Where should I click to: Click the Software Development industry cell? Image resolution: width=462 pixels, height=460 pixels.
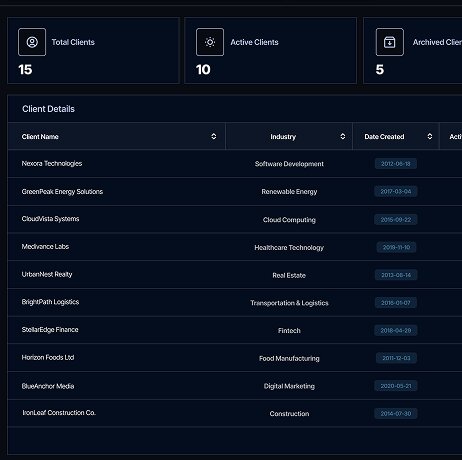pyautogui.click(x=289, y=164)
